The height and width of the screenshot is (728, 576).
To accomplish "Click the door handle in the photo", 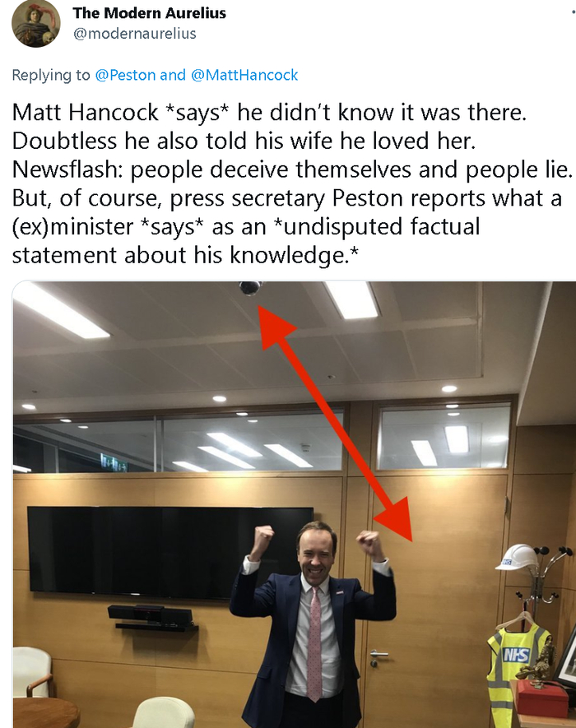I will (379, 655).
